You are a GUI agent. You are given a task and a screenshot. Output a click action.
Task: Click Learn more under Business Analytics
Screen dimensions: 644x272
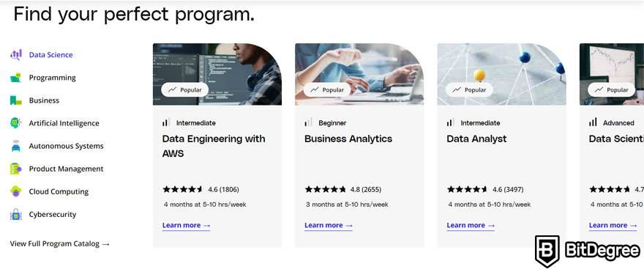328,226
